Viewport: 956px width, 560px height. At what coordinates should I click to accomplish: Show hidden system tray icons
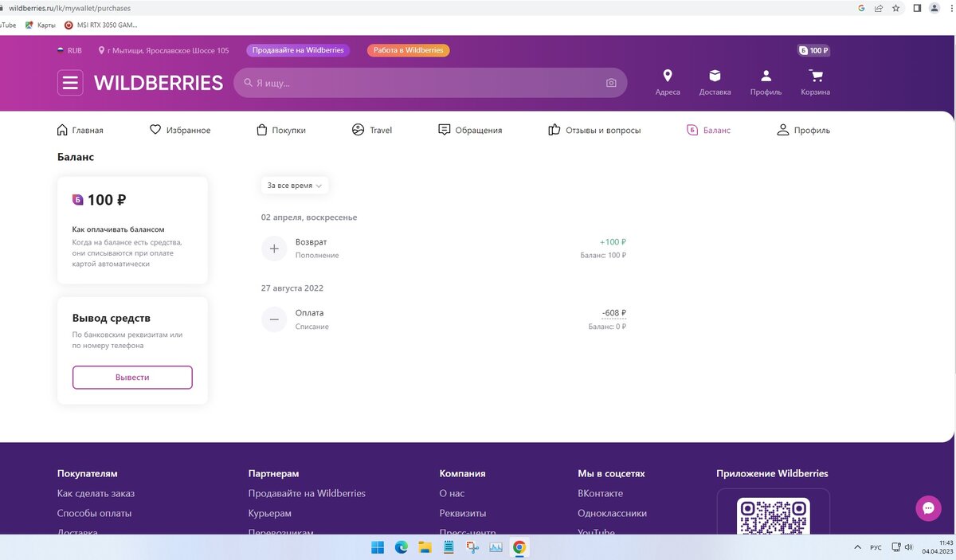[857, 547]
